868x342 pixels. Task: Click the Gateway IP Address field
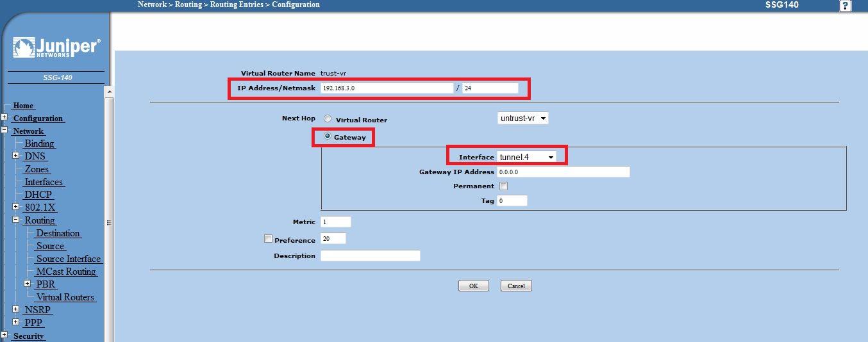[x=563, y=172]
